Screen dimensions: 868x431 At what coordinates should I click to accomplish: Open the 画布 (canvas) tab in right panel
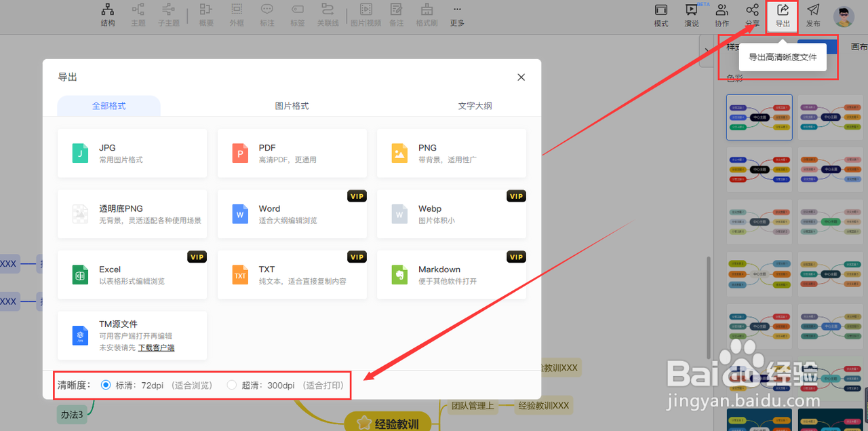pyautogui.click(x=859, y=47)
